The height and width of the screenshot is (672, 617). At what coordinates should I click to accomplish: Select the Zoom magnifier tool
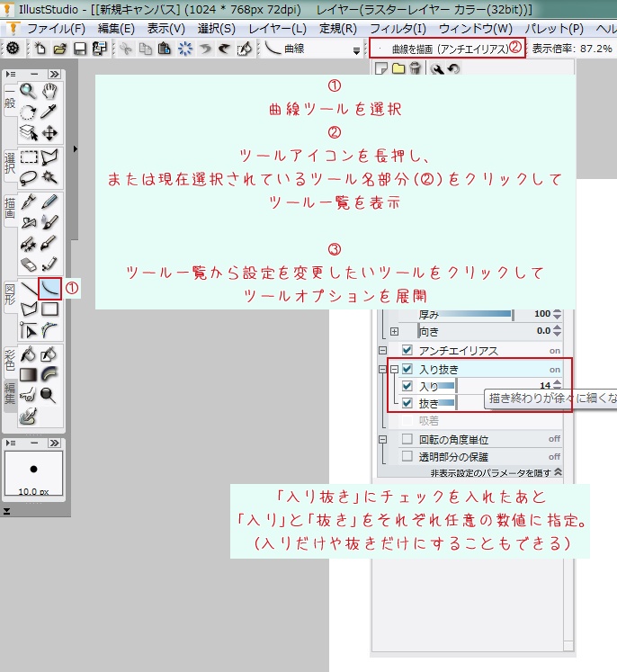pyautogui.click(x=28, y=91)
